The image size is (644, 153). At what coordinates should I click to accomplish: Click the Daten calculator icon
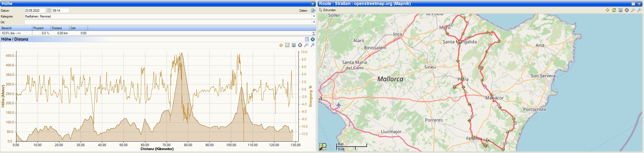click(313, 11)
